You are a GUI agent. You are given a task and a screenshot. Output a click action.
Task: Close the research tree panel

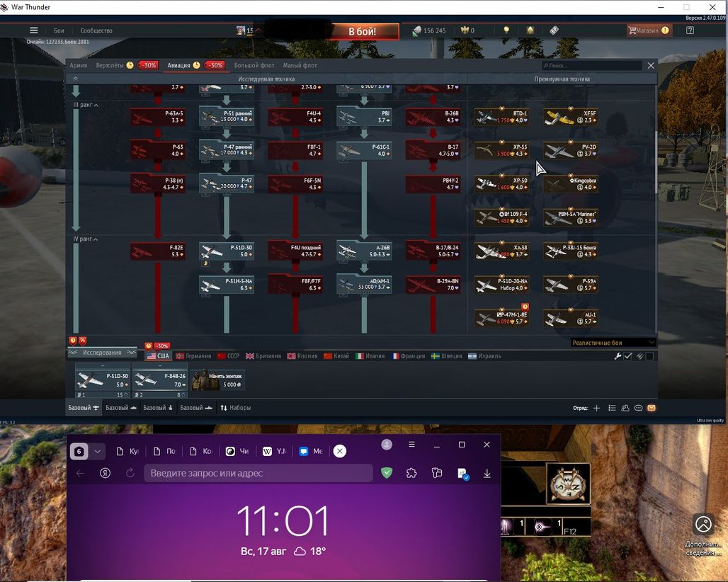651,65
